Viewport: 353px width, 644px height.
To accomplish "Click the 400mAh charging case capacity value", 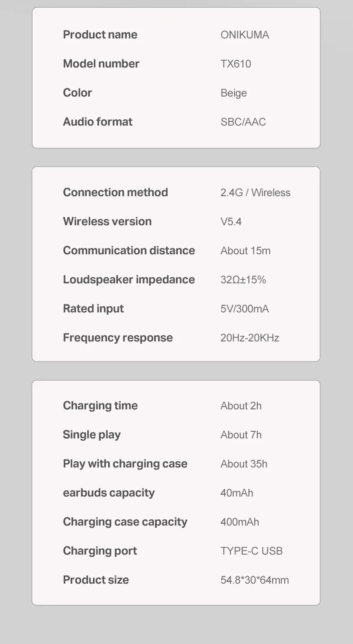I will point(240,522).
